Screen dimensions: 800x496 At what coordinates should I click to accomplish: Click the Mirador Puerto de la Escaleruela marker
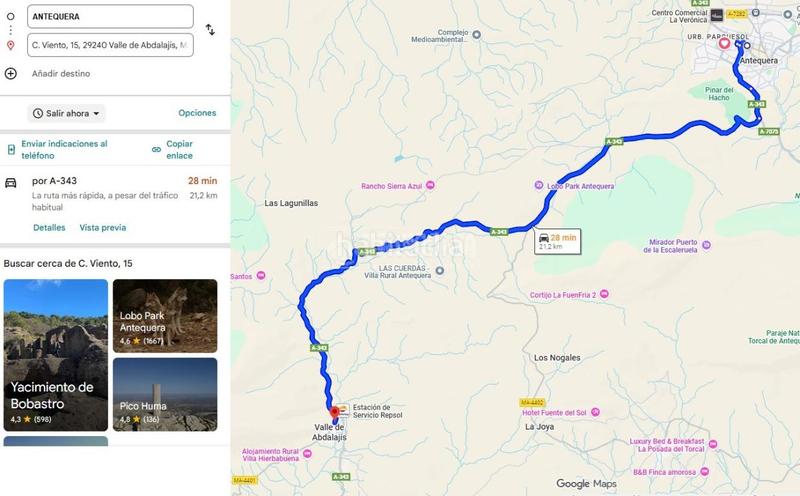click(706, 245)
